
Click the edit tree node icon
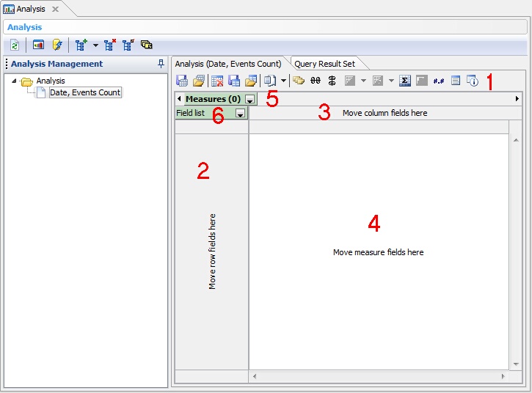(x=128, y=45)
